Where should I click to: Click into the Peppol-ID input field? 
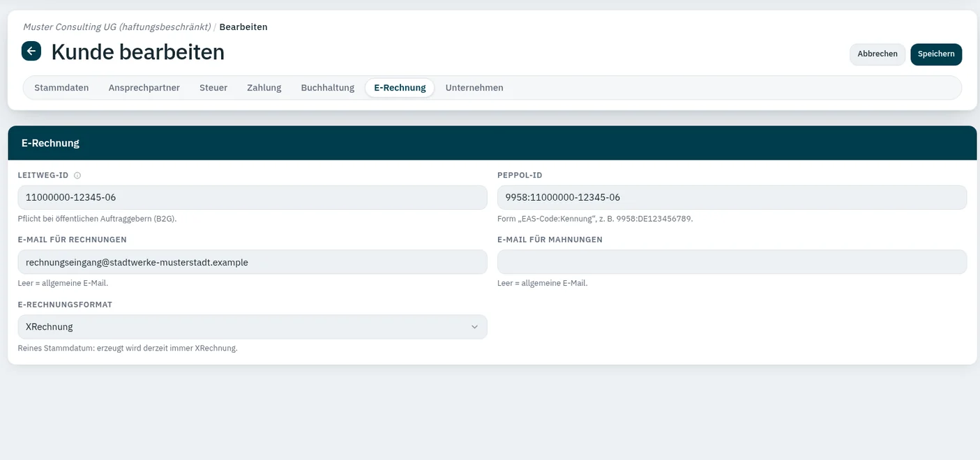pyautogui.click(x=732, y=197)
